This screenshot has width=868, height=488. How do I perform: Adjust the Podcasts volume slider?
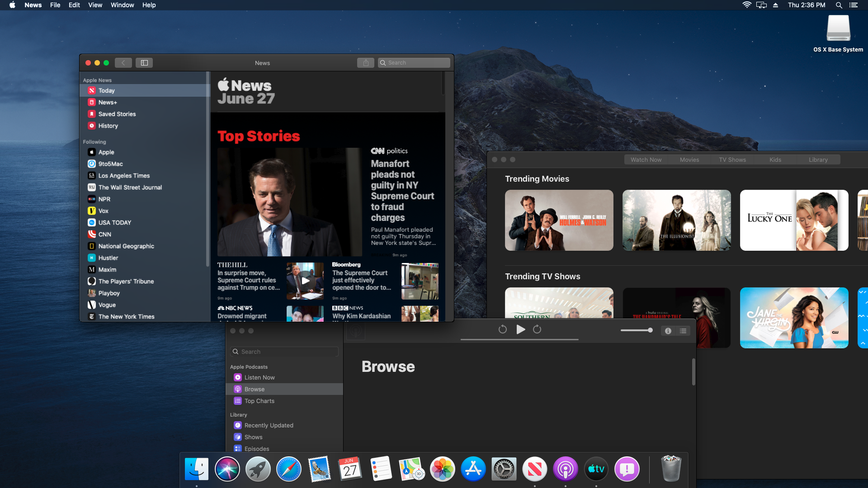point(637,330)
